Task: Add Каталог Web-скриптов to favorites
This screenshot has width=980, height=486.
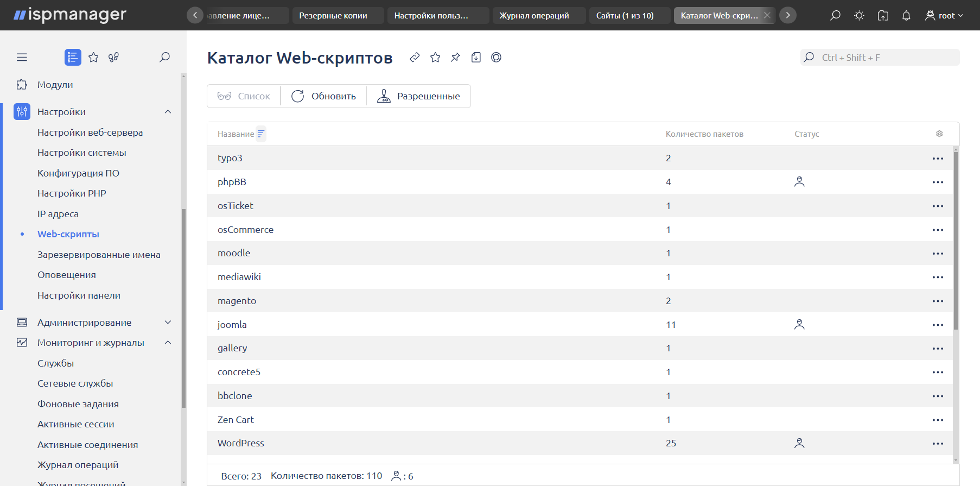Action: (435, 57)
